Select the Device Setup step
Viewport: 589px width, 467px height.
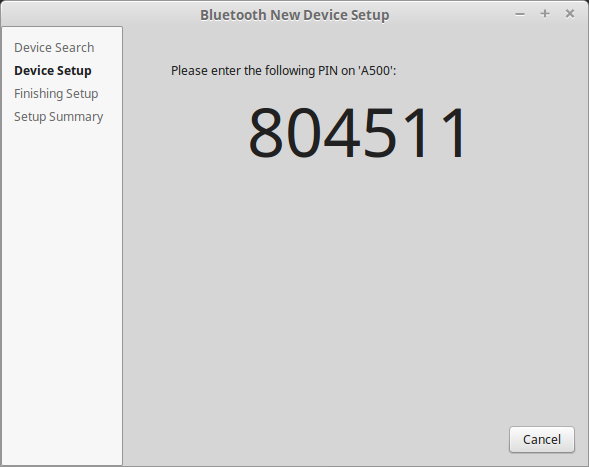point(53,71)
